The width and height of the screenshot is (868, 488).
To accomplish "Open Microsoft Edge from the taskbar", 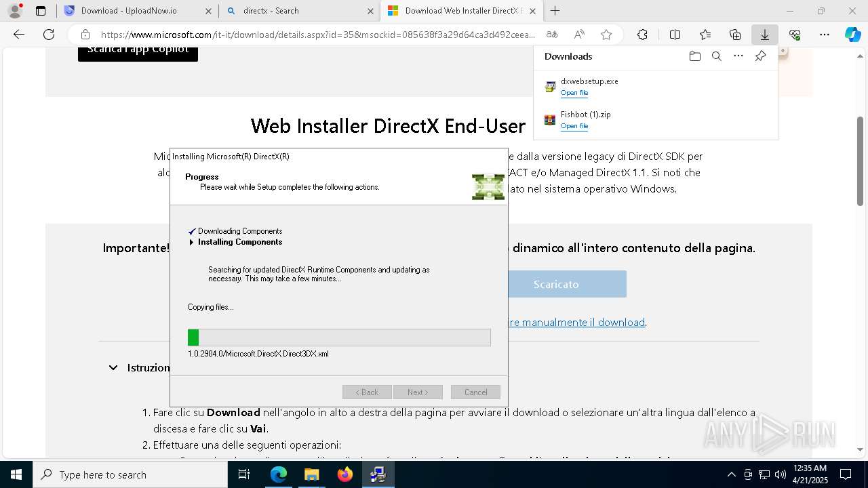I will pos(279,474).
